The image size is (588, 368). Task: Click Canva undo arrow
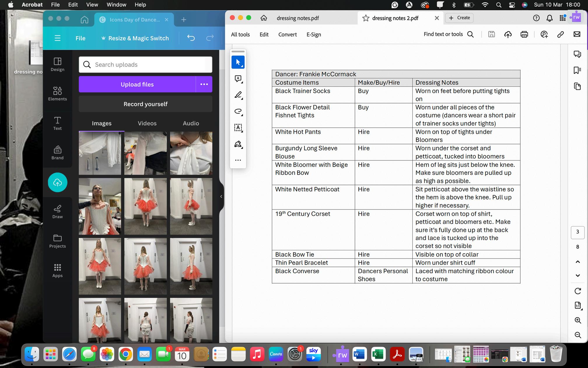pos(191,38)
